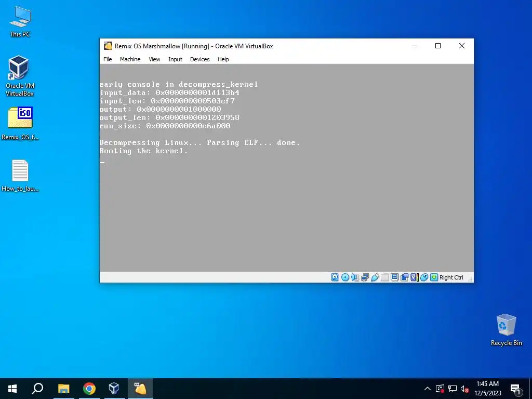The image size is (532, 399).
Task: Switch to VirtualBox Manager on taskbar
Action: coord(114,389)
